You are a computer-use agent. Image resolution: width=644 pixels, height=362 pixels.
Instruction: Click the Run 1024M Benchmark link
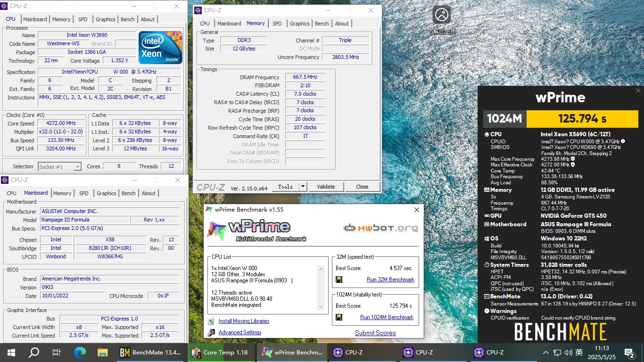point(387,317)
